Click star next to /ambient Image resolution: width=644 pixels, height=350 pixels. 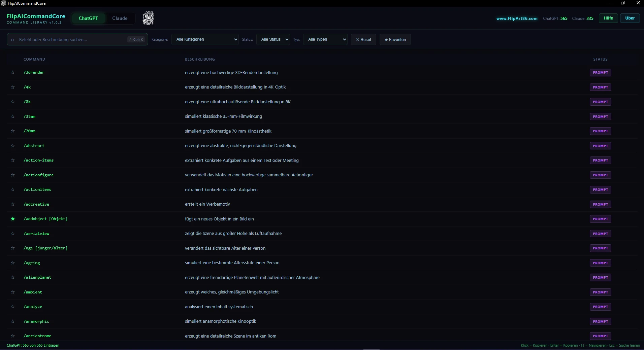coord(13,292)
